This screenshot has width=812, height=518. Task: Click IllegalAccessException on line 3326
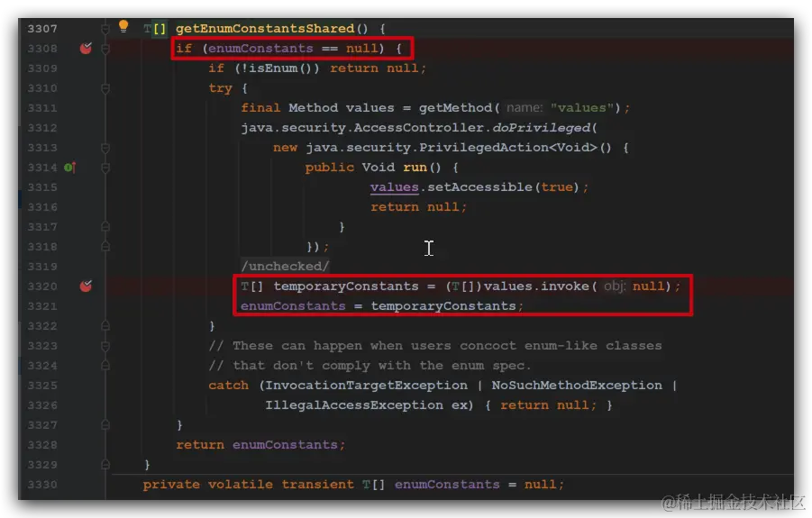[x=353, y=405]
